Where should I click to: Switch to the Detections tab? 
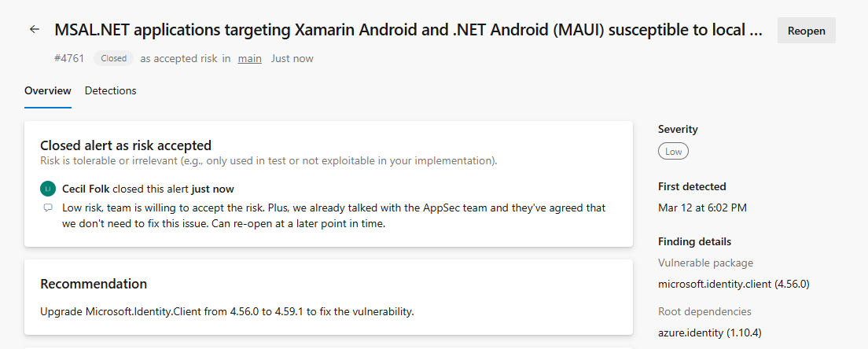(x=110, y=90)
